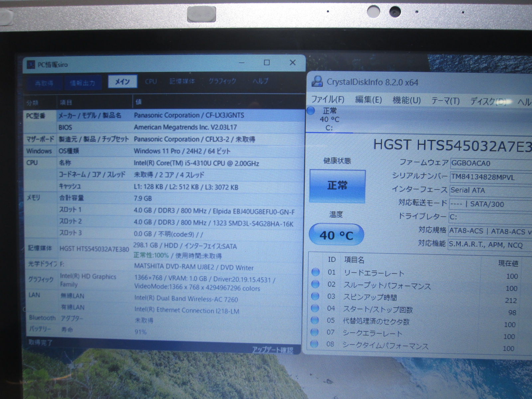Select the スロット 3 value 0.0 GB
Viewport: 532px width, 399px height.
(x=168, y=234)
